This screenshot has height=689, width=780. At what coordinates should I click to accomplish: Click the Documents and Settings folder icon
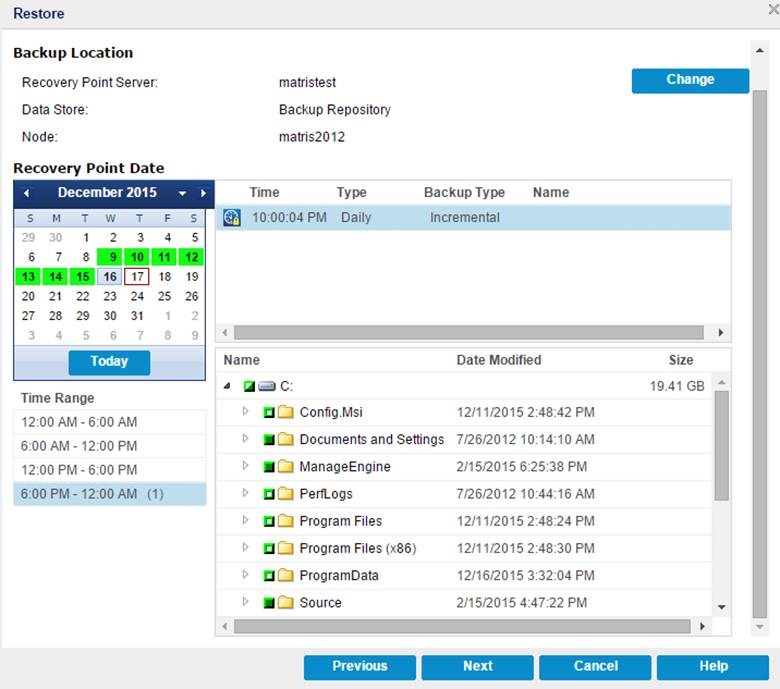pyautogui.click(x=286, y=439)
